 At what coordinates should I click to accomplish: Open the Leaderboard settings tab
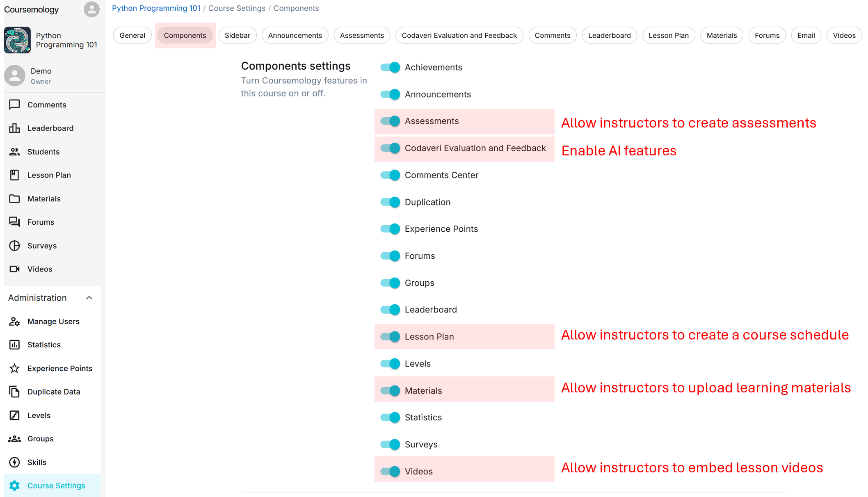click(x=610, y=35)
